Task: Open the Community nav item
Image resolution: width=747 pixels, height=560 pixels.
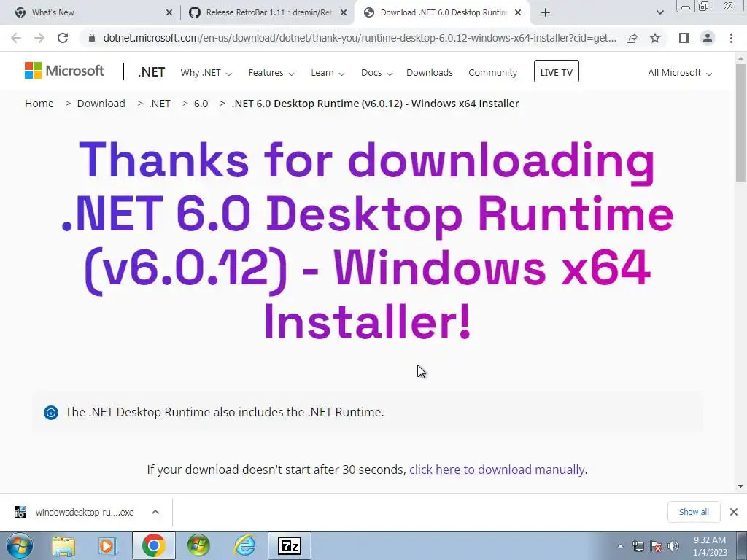Action: (x=492, y=72)
